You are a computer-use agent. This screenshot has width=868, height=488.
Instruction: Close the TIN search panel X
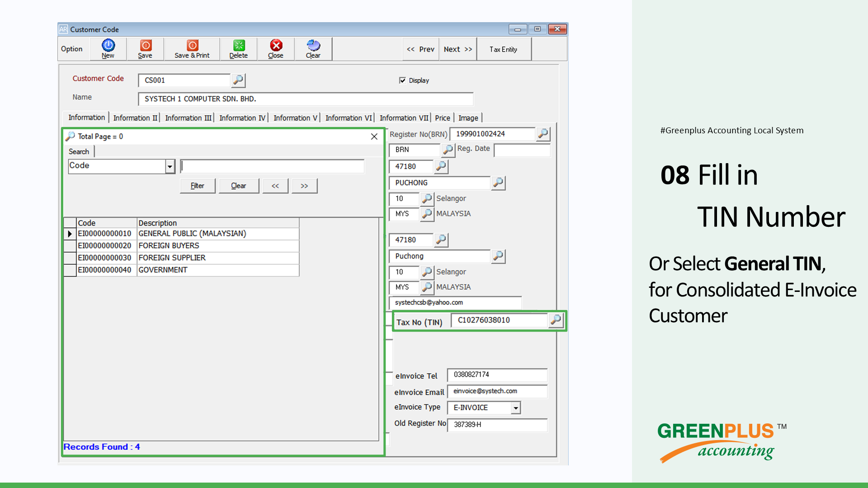point(374,136)
